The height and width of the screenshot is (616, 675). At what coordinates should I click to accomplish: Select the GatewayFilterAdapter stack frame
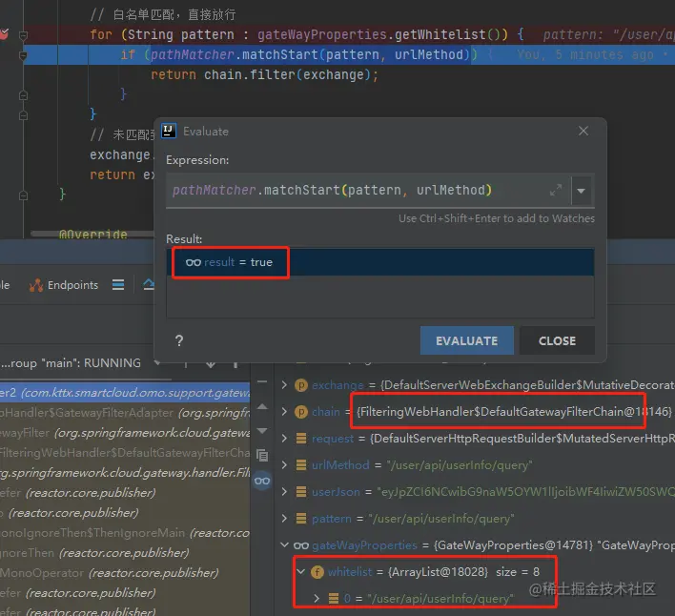pos(125,413)
